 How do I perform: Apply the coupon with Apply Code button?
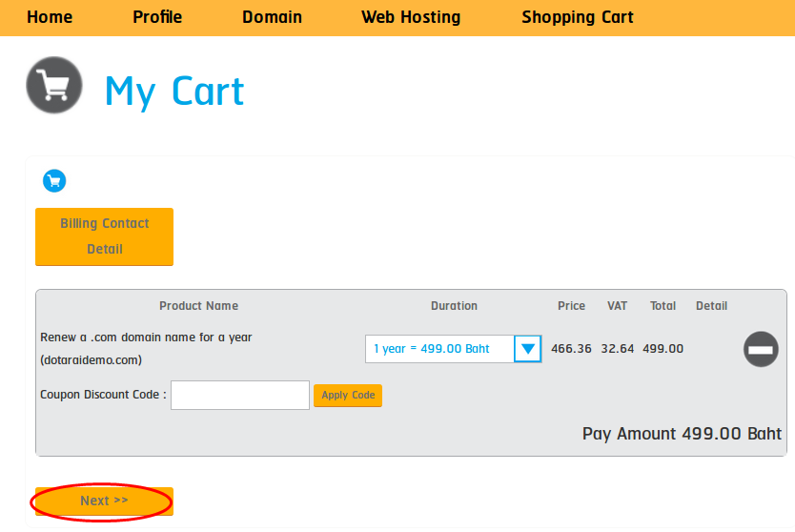point(348,395)
